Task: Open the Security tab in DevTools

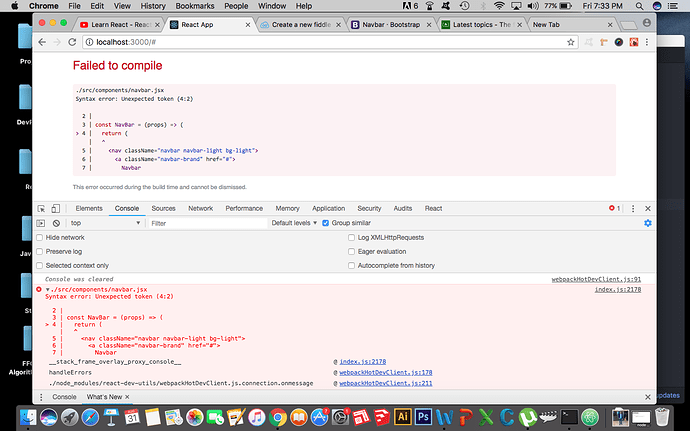Action: point(369,209)
